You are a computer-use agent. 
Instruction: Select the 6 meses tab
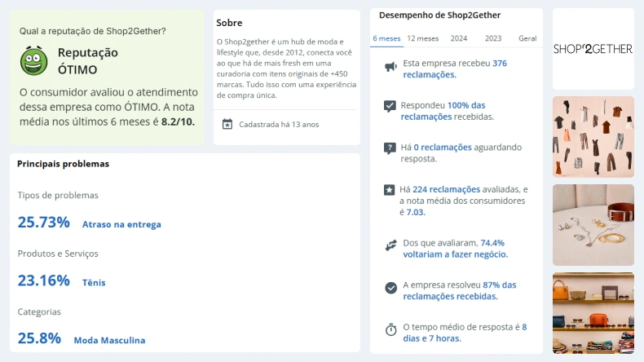[x=386, y=38]
